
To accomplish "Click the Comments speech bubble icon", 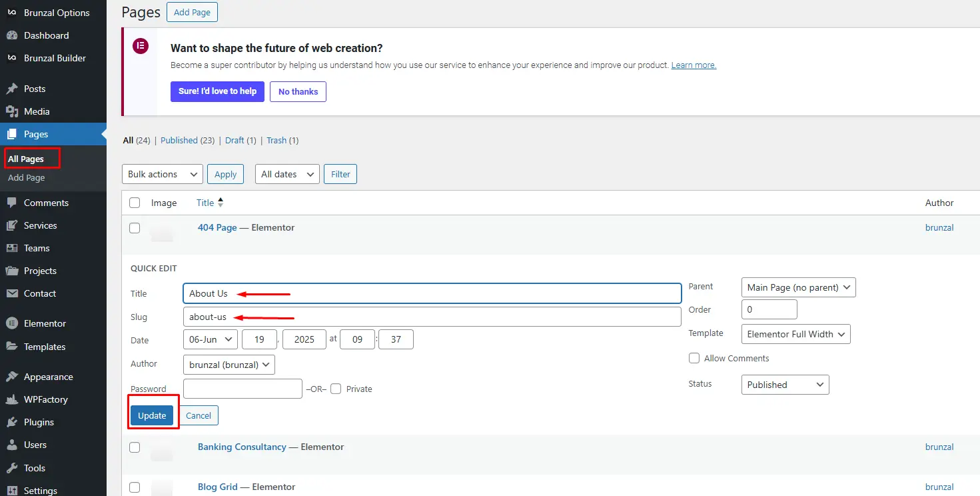I will (11, 203).
